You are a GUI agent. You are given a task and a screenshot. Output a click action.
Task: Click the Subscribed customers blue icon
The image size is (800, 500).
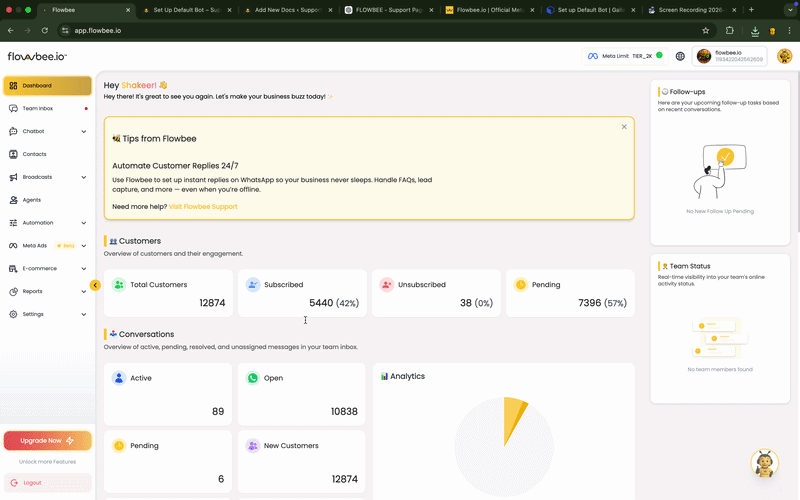(x=253, y=285)
